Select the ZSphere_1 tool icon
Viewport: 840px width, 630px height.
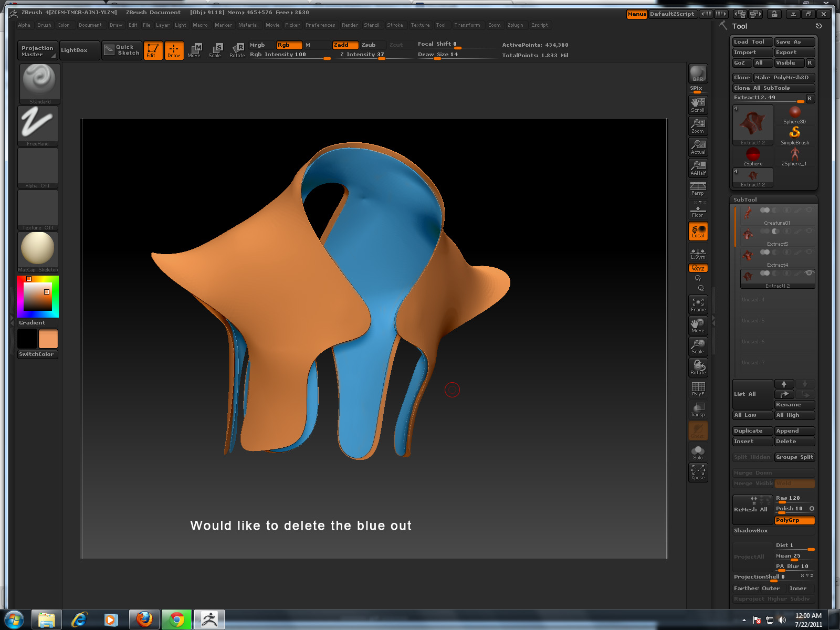[x=794, y=156]
